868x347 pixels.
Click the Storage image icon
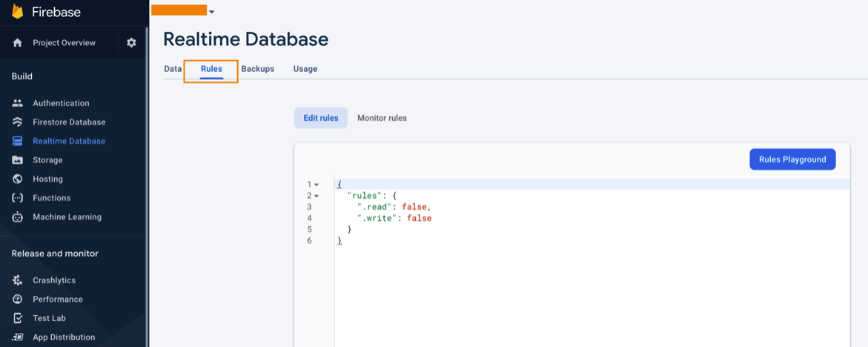[x=18, y=160]
